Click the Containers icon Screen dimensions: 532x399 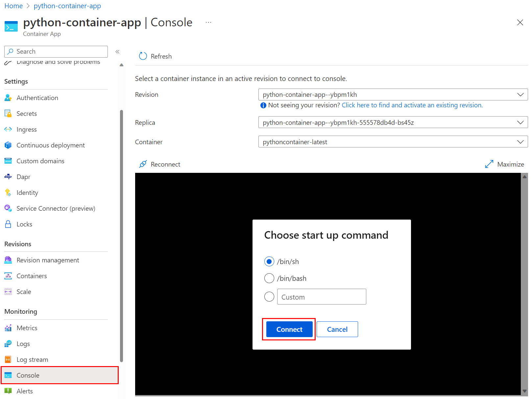(x=8, y=276)
